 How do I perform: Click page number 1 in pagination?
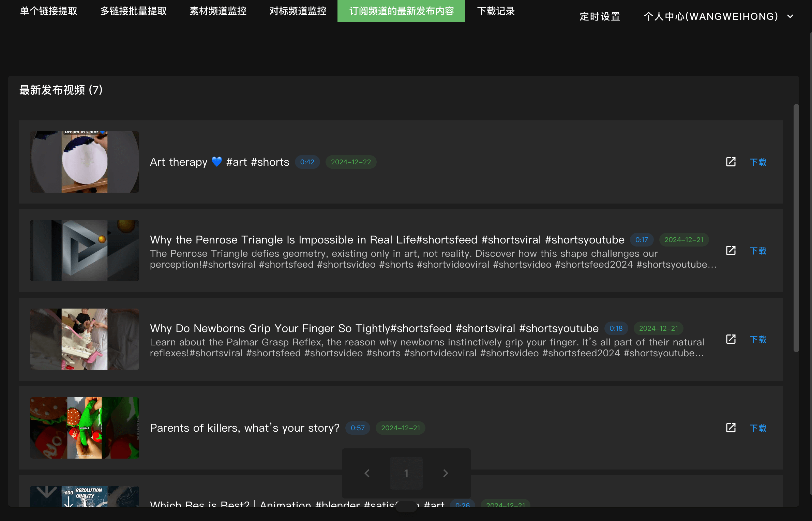406,473
